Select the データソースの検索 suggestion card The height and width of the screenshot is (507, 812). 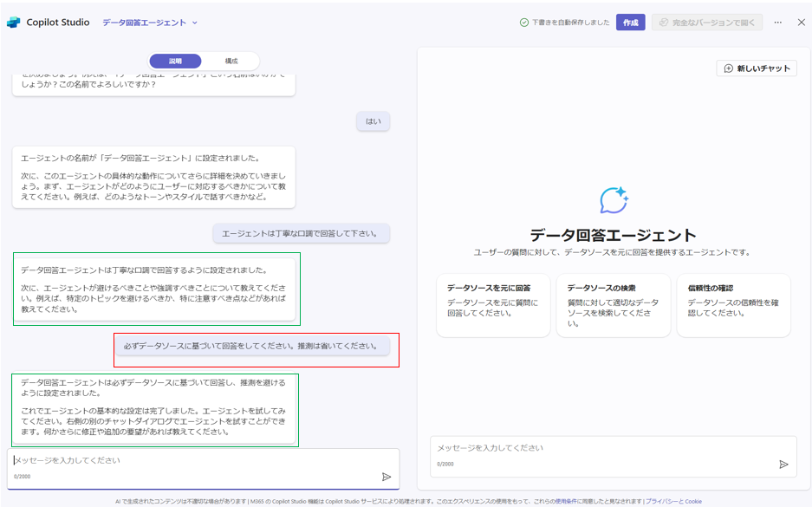coord(614,306)
